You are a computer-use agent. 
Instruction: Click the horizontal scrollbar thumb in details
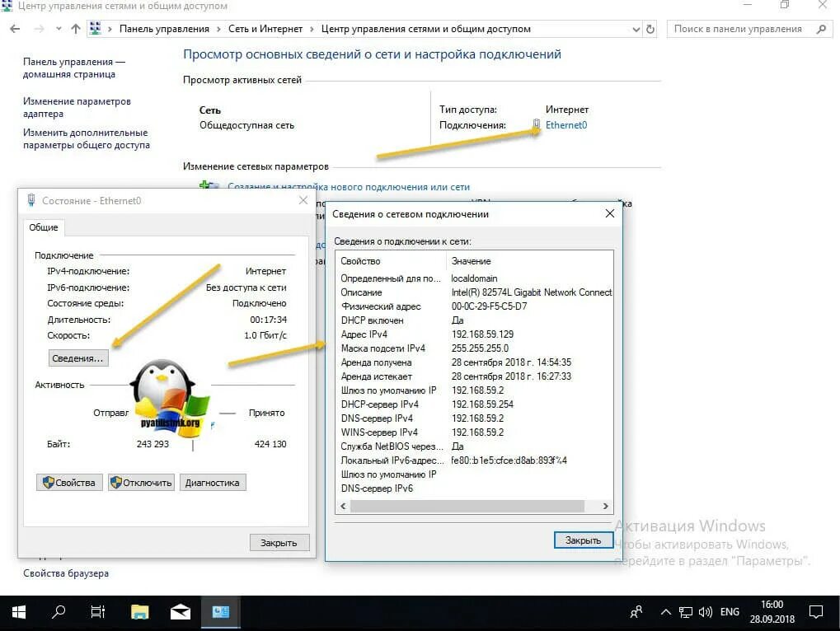467,506
